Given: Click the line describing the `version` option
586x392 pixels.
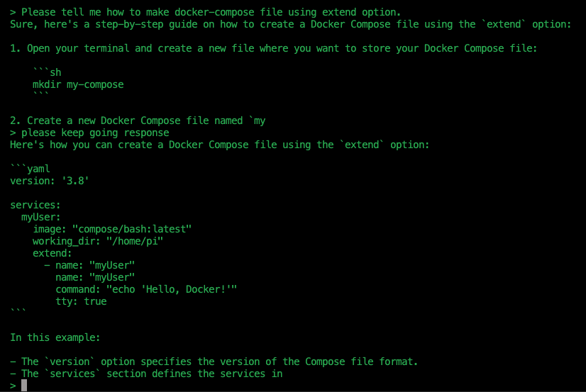Looking at the screenshot, I should click(214, 362).
